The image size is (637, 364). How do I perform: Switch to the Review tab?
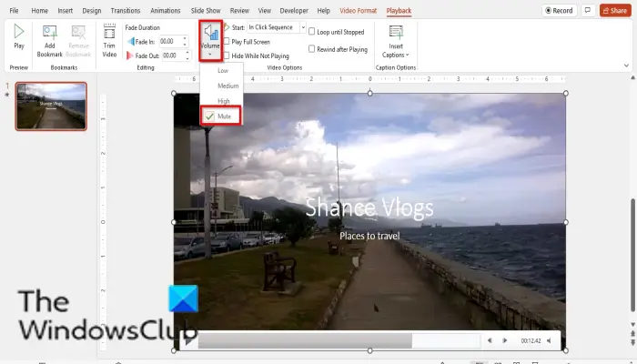[239, 11]
